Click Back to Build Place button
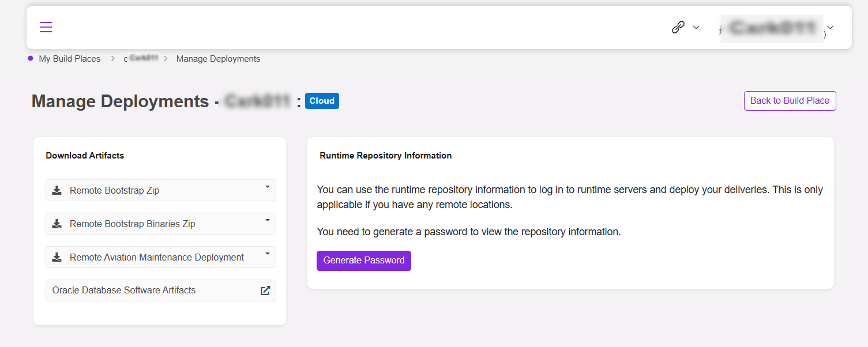 tap(790, 101)
